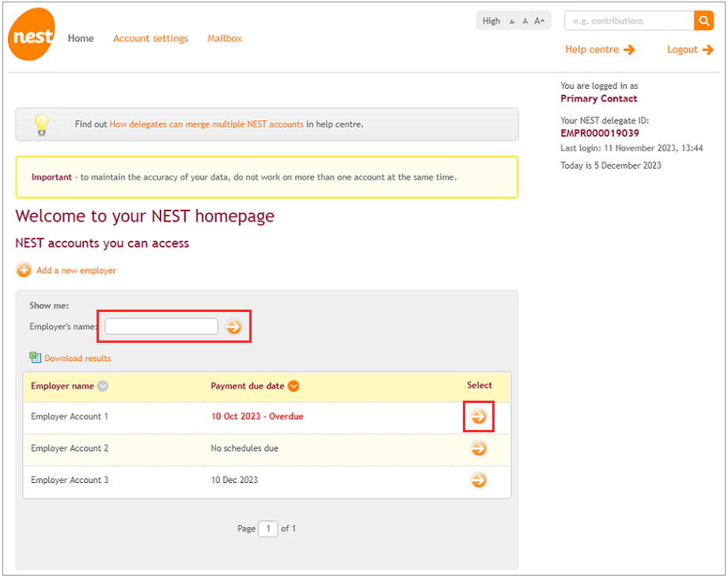Click the search magnifier icon
This screenshot has height=578, width=728.
[703, 20]
